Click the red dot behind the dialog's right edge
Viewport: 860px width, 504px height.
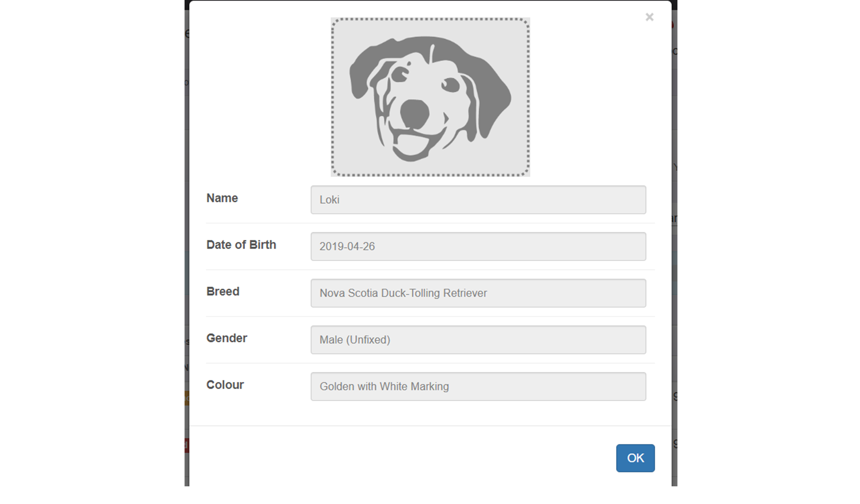673,25
